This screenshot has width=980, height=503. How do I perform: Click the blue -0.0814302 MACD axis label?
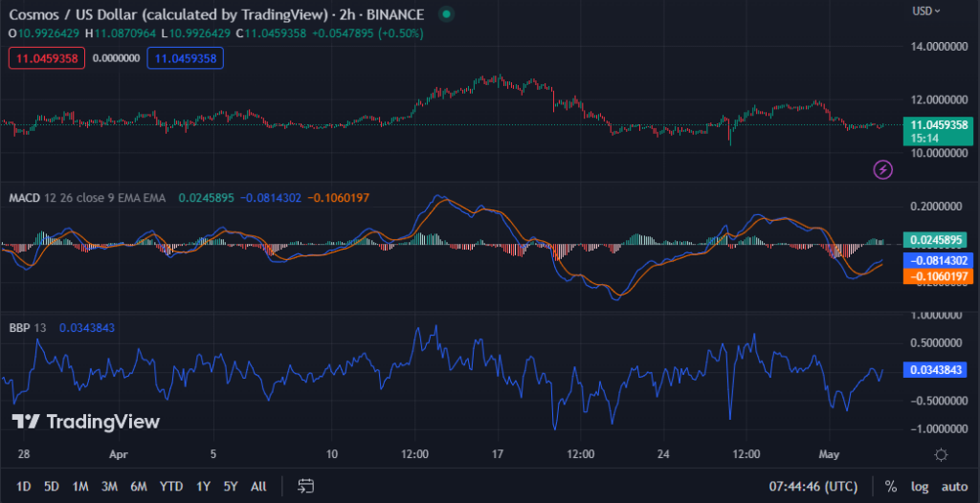tap(938, 260)
